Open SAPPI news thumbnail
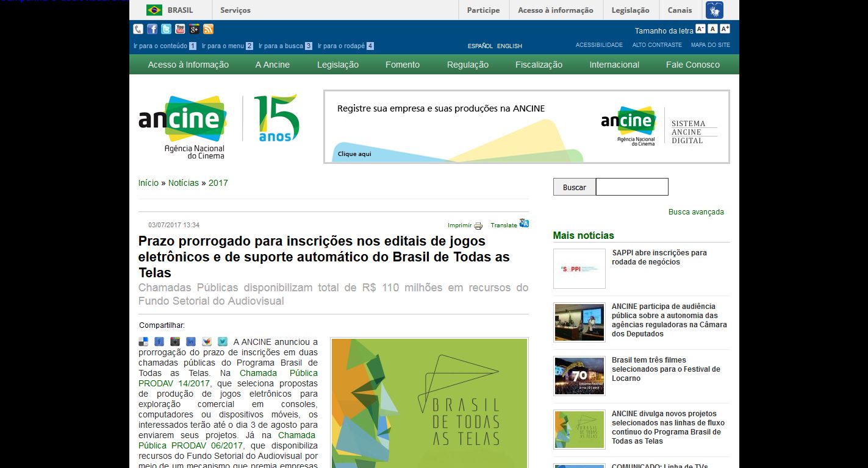868x468 pixels. point(579,269)
